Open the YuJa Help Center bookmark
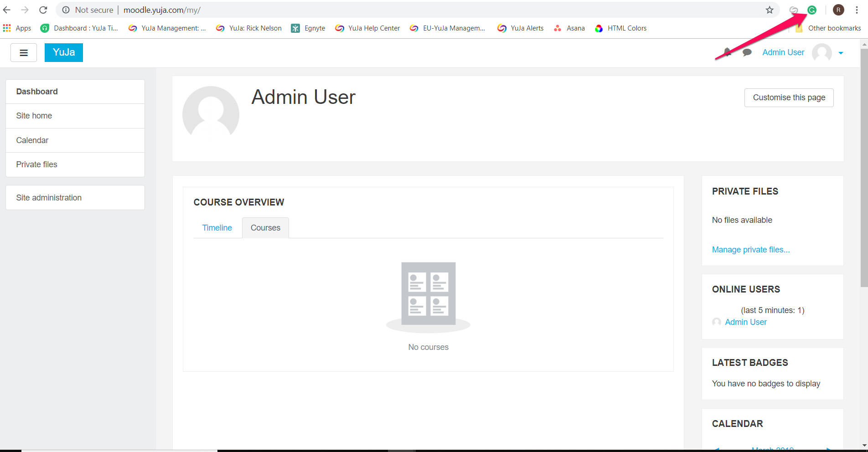 point(367,28)
